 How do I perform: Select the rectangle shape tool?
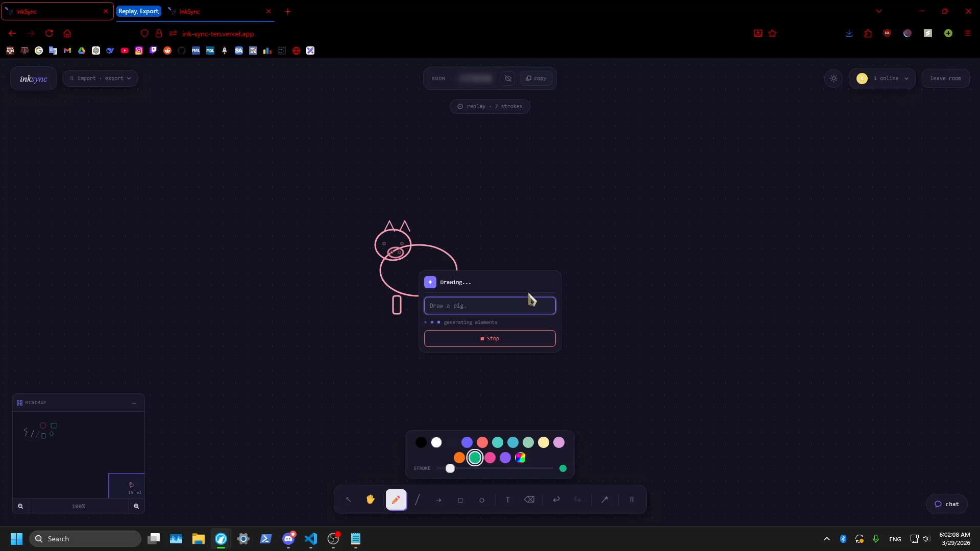coord(460,500)
